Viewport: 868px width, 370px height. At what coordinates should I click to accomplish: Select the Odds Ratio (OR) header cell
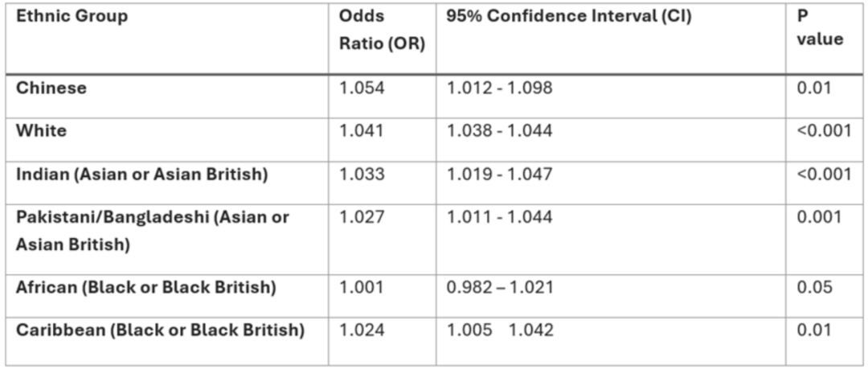(382, 39)
